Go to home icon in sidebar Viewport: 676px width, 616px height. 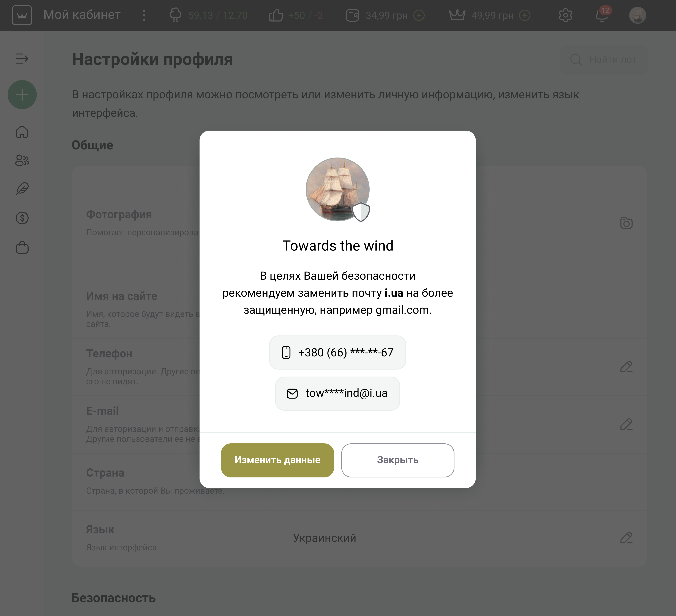point(22,132)
